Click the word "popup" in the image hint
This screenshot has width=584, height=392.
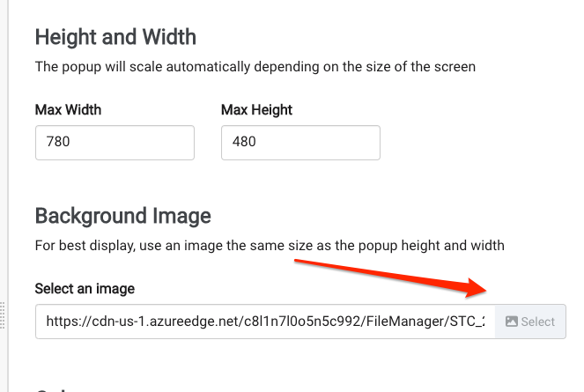click(378, 247)
